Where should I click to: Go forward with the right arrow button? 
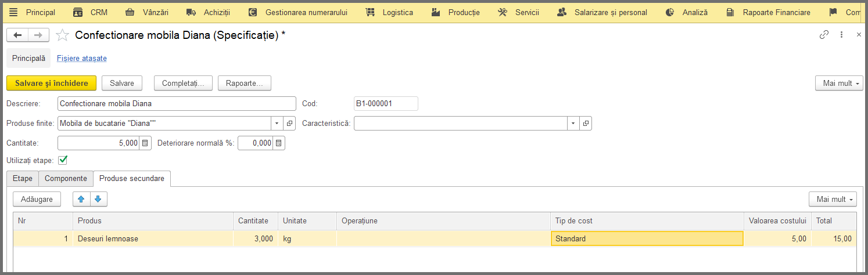click(38, 35)
